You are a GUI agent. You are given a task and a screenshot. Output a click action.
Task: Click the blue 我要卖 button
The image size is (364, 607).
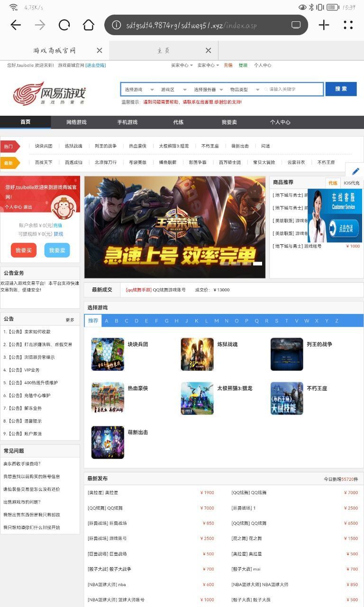pos(57,250)
